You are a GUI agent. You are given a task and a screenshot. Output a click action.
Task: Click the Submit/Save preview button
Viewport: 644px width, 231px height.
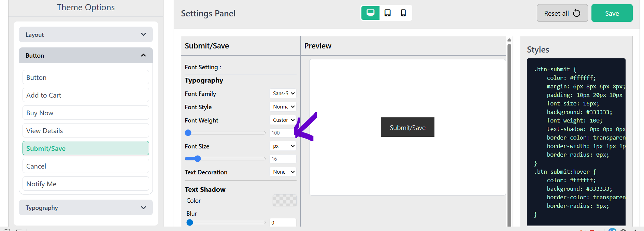[x=407, y=127]
